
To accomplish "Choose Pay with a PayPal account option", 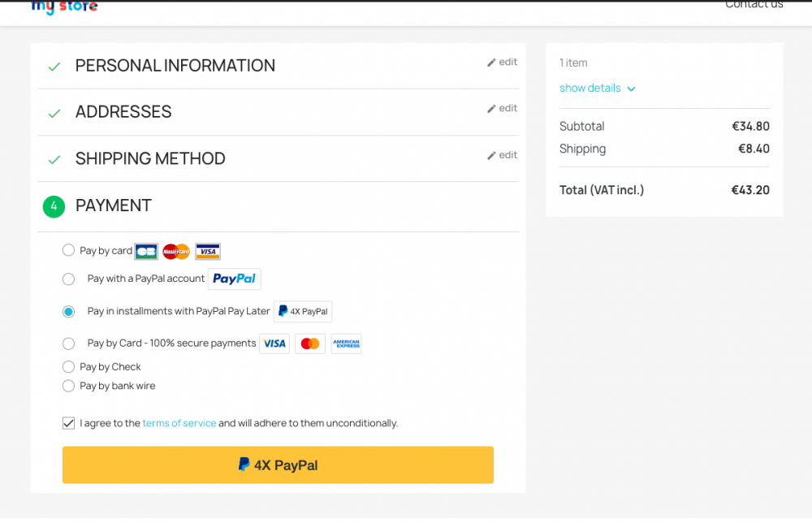I will (x=68, y=279).
